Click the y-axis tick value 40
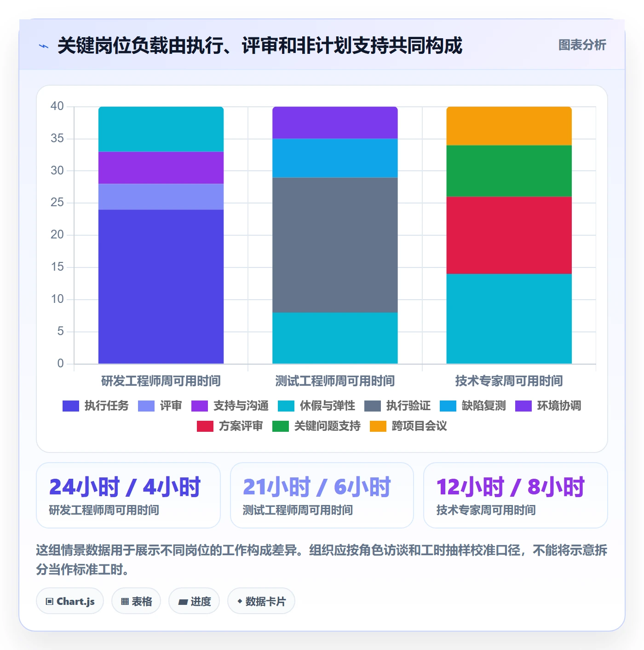The image size is (644, 650). coord(57,106)
